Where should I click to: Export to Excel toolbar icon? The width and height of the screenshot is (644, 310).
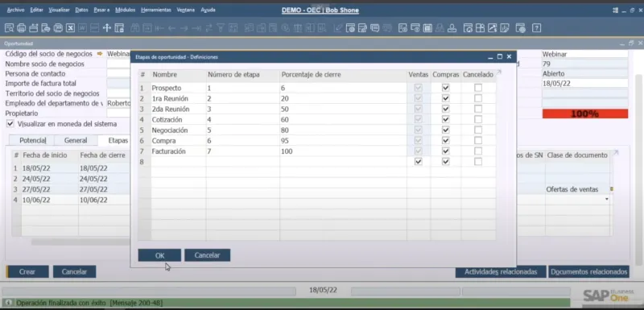(x=71, y=28)
